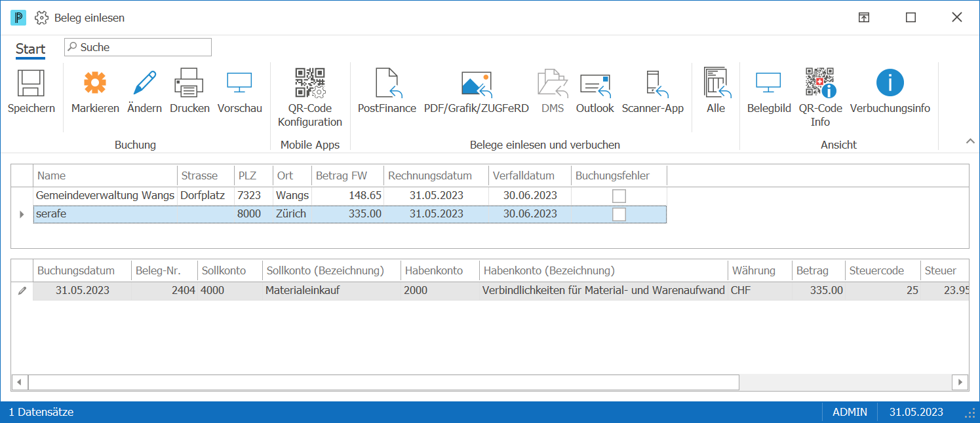This screenshot has width=980, height=423.
Task: Click the DMS import icon
Action: point(553,83)
